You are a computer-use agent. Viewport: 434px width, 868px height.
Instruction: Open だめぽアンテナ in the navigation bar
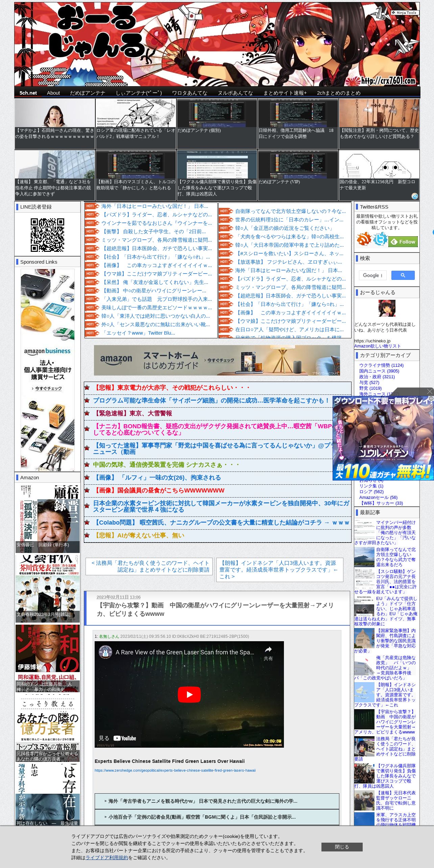[x=88, y=93]
